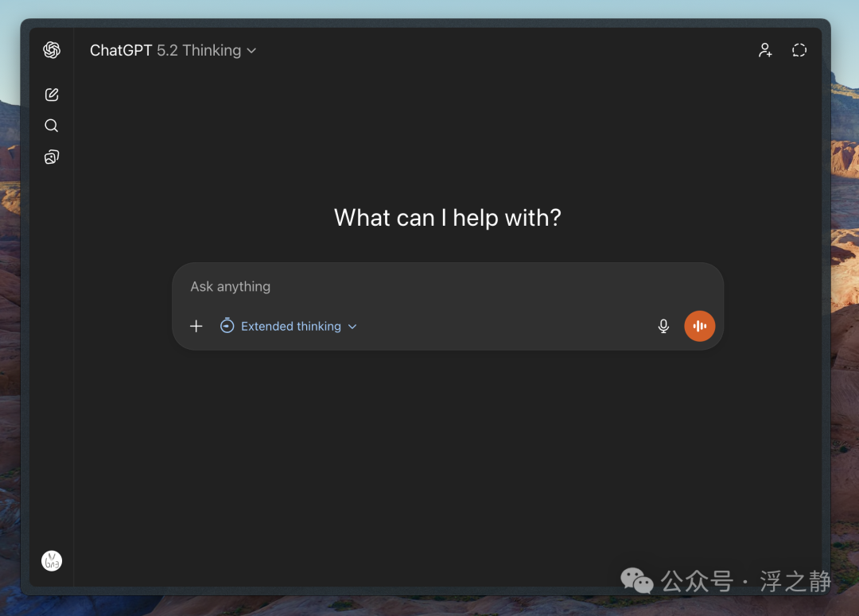This screenshot has height=616, width=859.
Task: Click the microphone dictation icon
Action: coord(663,327)
